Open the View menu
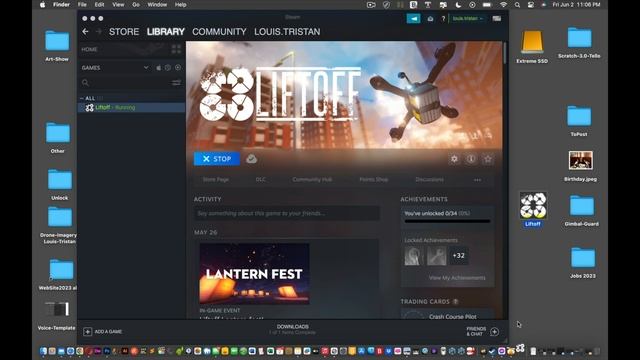Image resolution: width=640 pixels, height=360 pixels. 118,4
